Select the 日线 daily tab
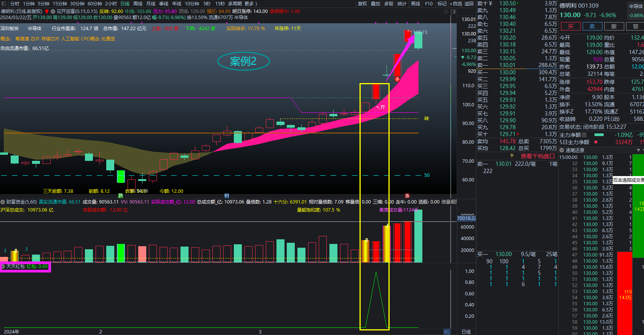 125,3
